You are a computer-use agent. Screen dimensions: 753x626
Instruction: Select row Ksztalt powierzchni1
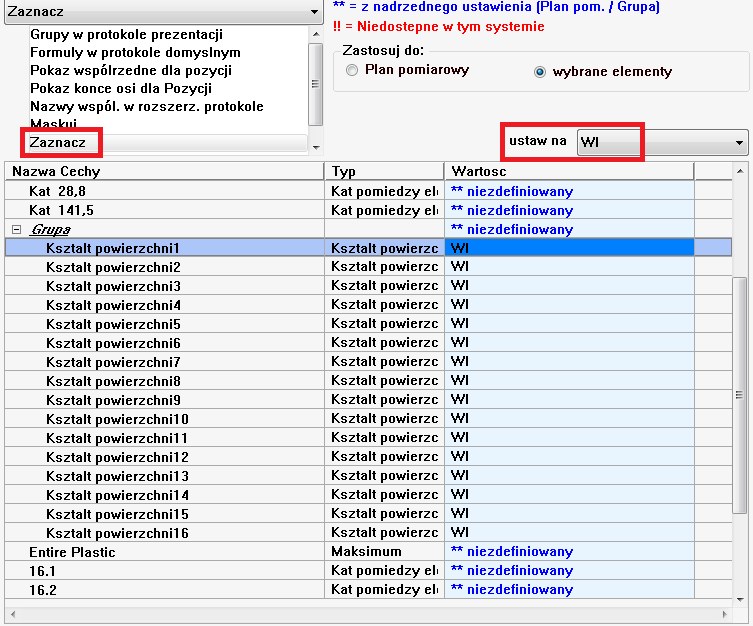(x=112, y=248)
